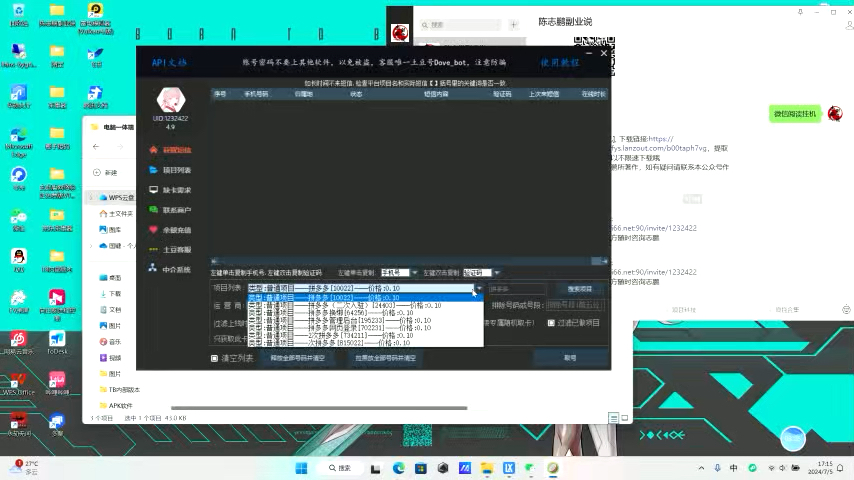
Task: Click the Windows Start button
Action: tap(301, 468)
